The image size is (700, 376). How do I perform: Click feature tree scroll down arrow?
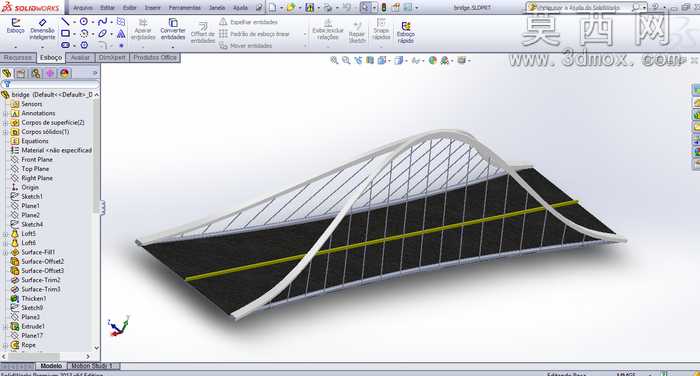[x=96, y=348]
